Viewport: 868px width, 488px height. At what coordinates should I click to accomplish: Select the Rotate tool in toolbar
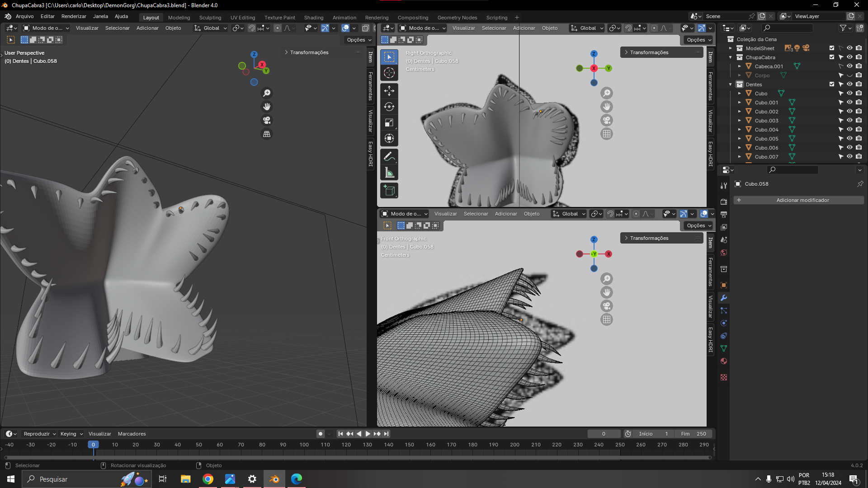(x=389, y=107)
